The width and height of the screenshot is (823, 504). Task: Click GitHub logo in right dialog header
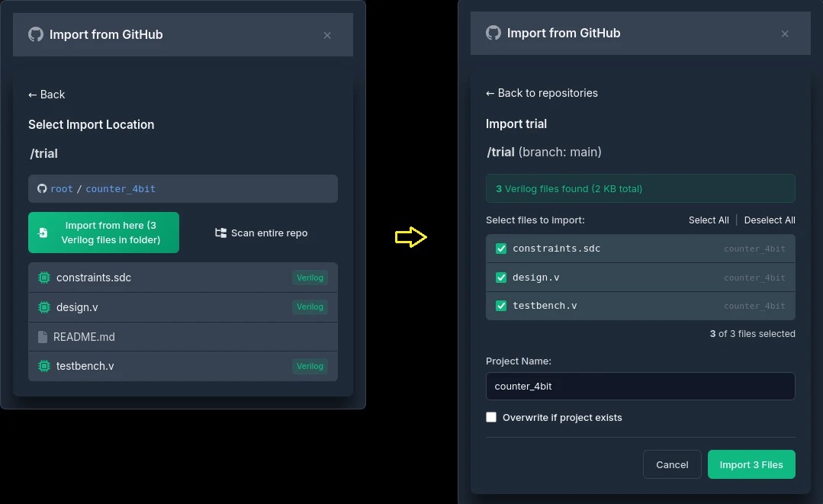[x=493, y=33]
